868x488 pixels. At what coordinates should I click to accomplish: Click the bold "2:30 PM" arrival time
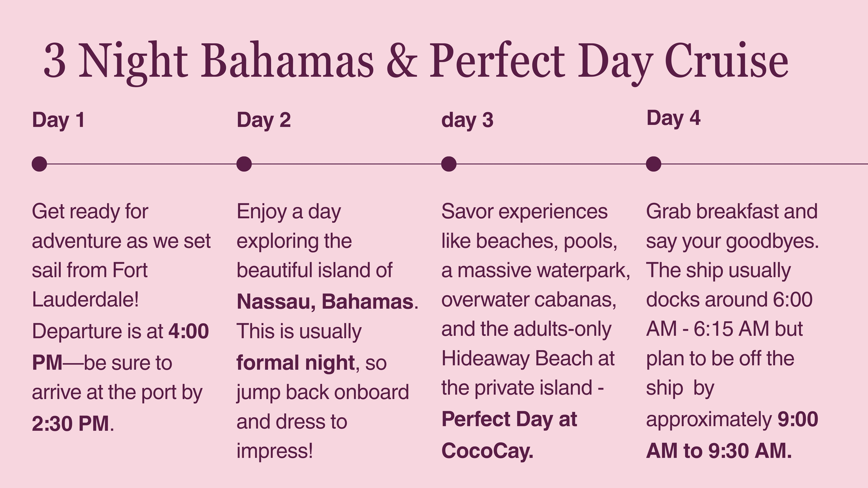point(70,423)
